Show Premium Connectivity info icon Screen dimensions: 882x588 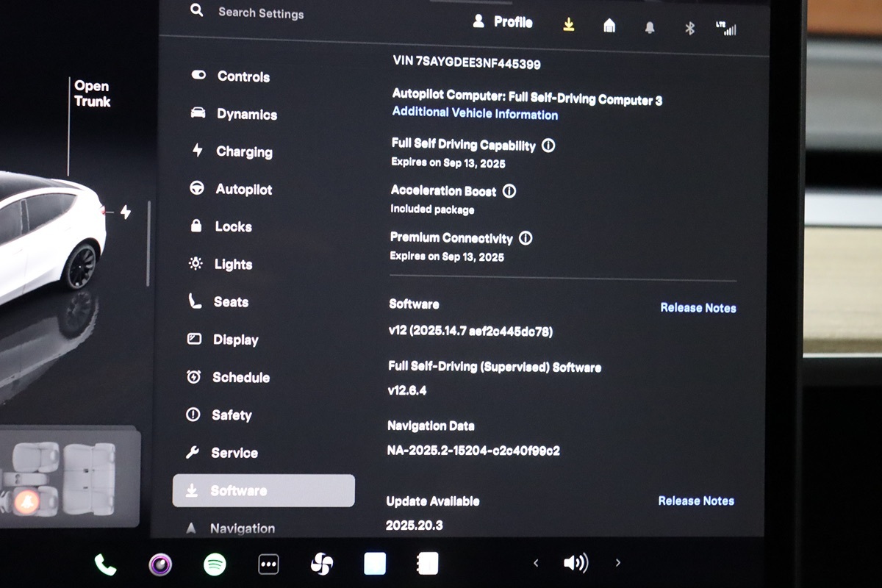pos(526,238)
